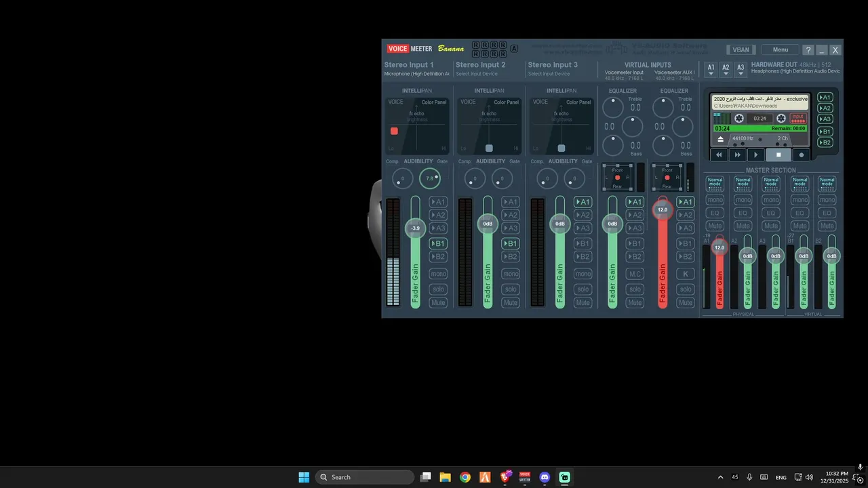
Task: Click the Intellipan handle in Stereo Input 3
Action: click(x=561, y=148)
